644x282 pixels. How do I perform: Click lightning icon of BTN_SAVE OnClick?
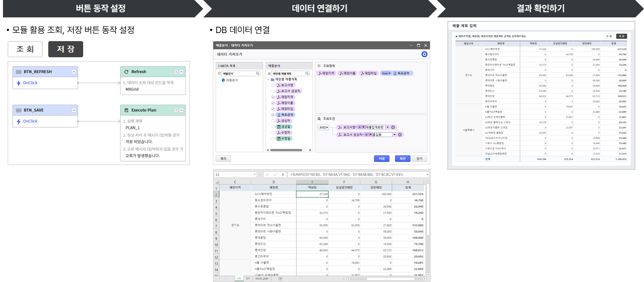(19, 121)
